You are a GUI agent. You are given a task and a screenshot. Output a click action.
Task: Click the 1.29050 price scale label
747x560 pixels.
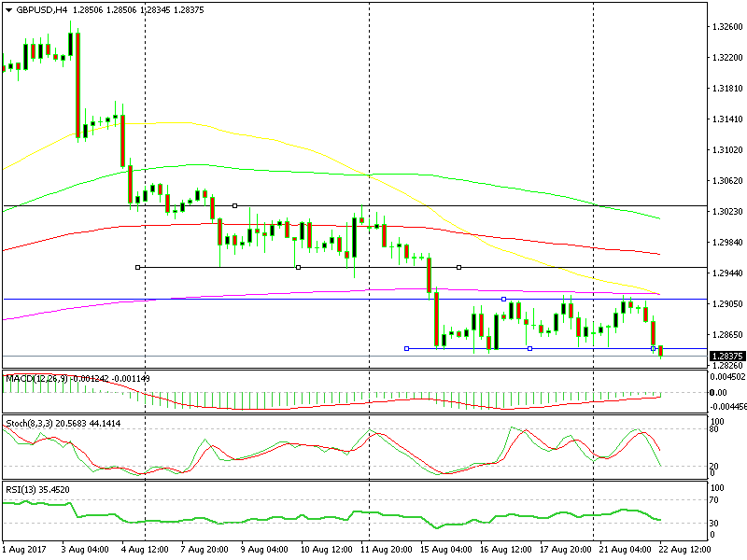tap(727, 304)
